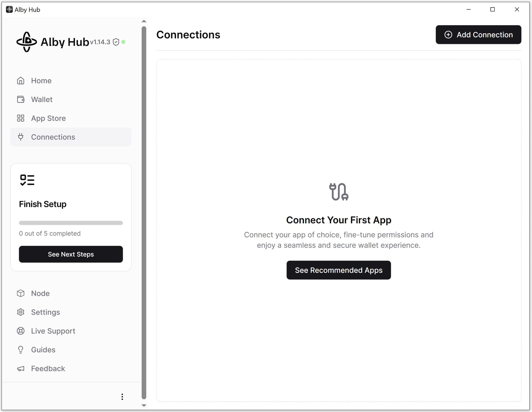Click the setup progress bar
Screen dimensions: 532x412
(x=71, y=223)
